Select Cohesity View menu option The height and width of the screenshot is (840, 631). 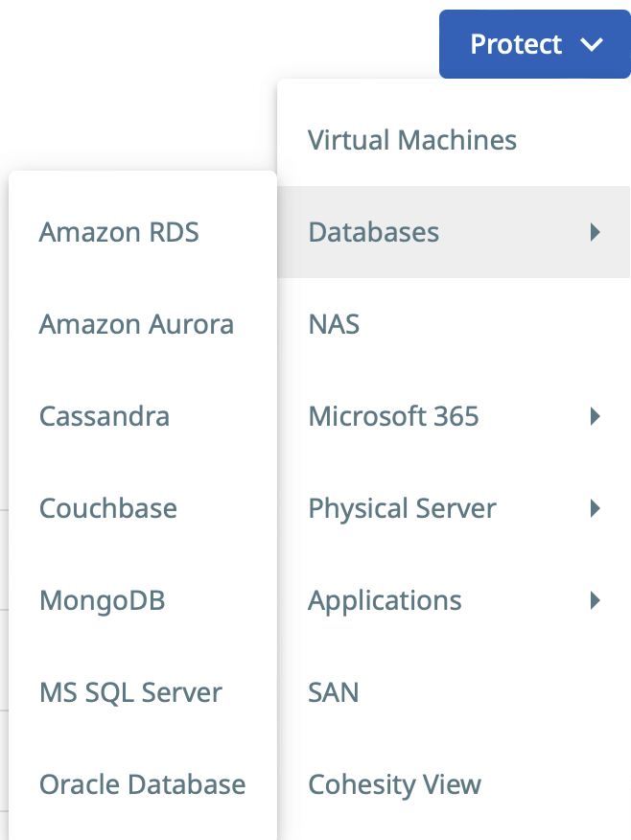click(x=394, y=784)
